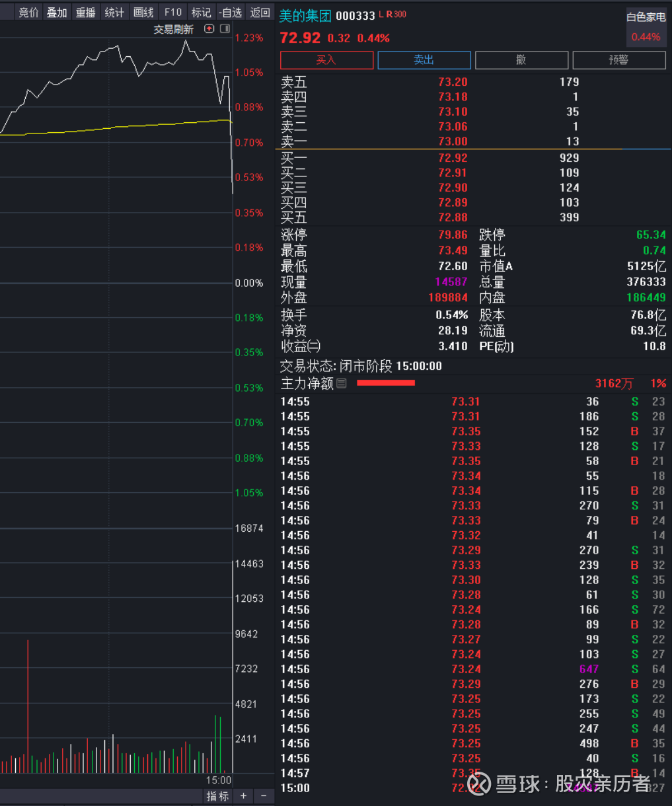672x806 pixels.
Task: Open the 统计 statistics menu
Action: (x=114, y=11)
